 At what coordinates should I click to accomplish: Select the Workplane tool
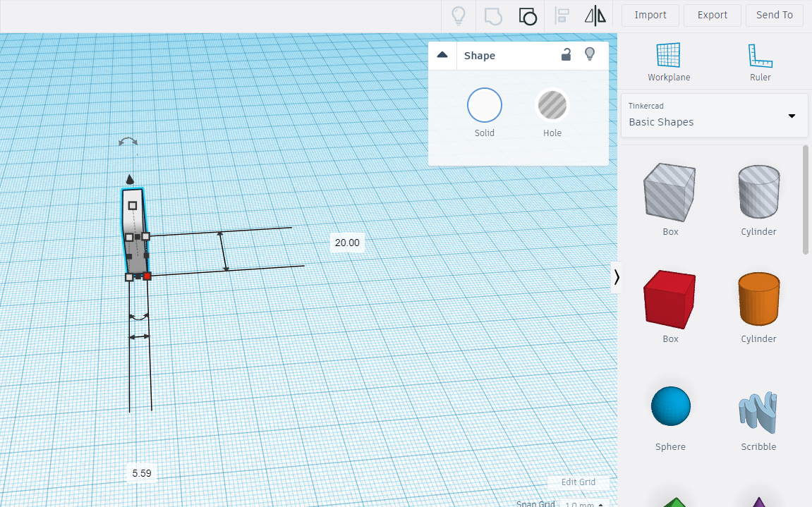pyautogui.click(x=669, y=61)
